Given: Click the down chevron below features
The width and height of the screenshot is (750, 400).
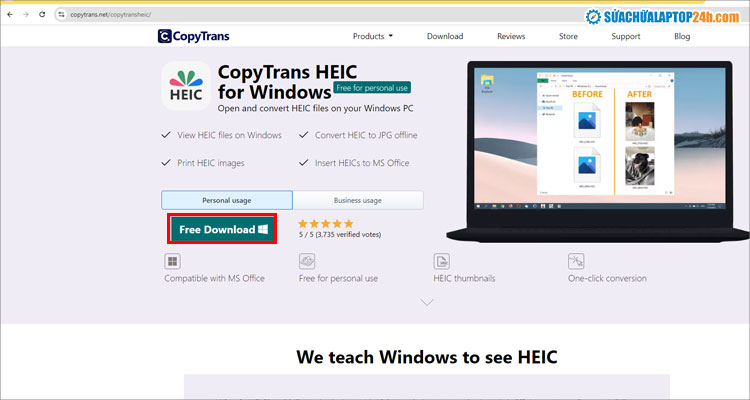Looking at the screenshot, I should point(427,301).
